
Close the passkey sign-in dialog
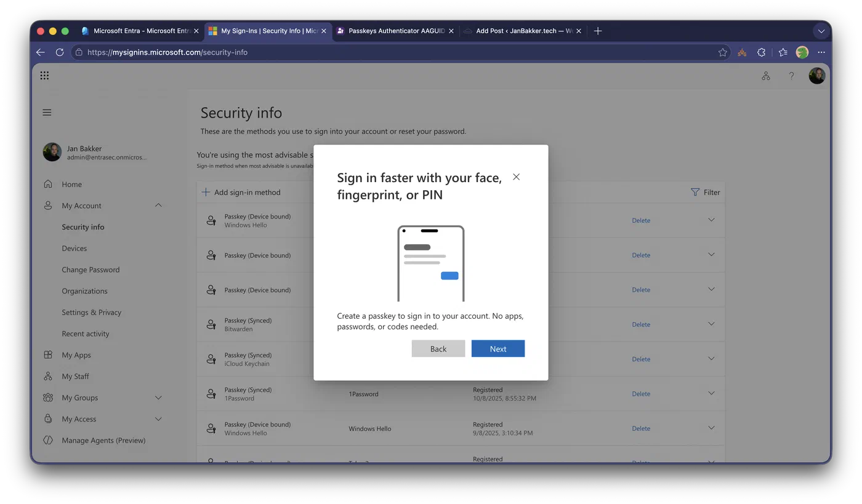coord(516,177)
